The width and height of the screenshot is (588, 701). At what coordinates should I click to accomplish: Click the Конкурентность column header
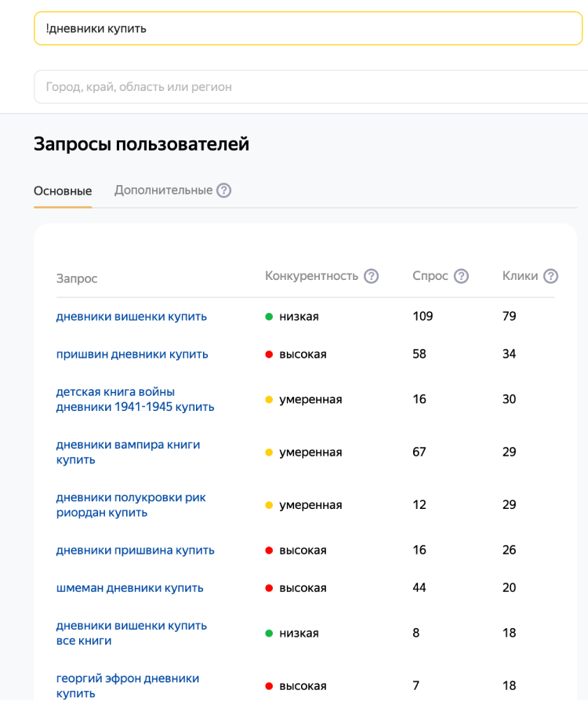[311, 276]
